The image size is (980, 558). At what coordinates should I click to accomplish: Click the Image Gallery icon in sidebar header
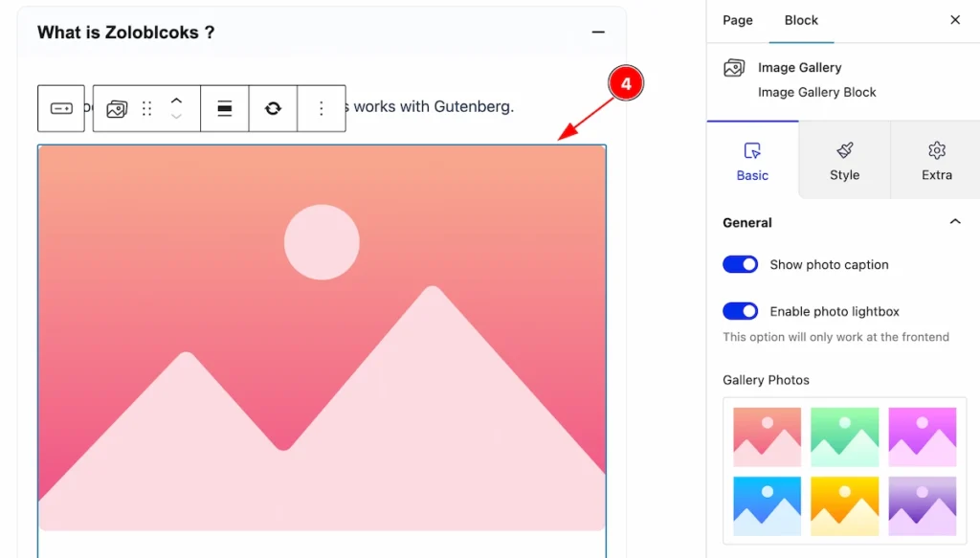coord(734,68)
